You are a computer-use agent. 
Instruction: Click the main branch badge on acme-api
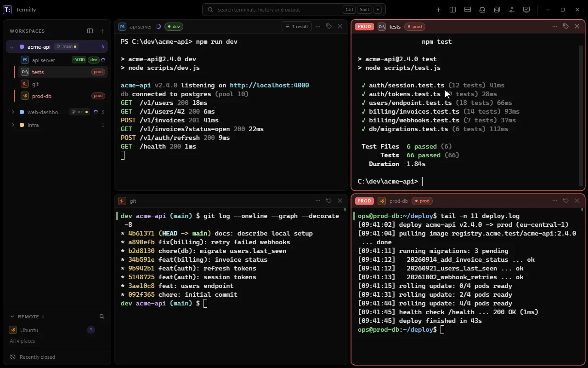click(x=66, y=46)
